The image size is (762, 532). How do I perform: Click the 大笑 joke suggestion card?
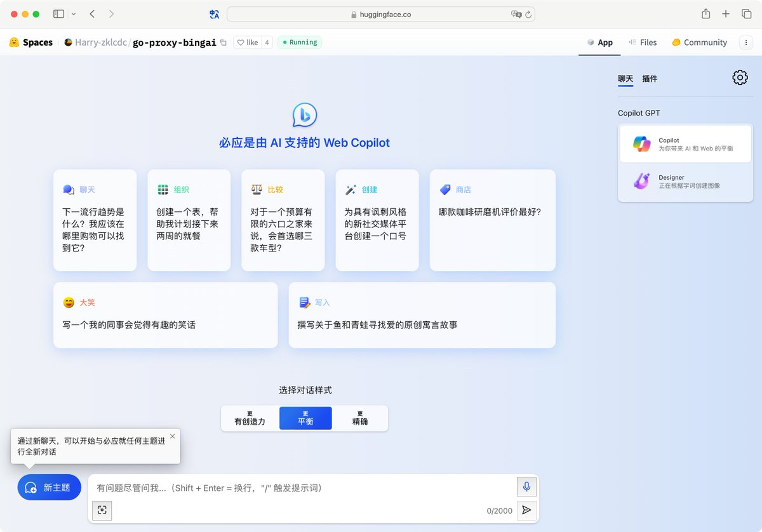(x=165, y=315)
